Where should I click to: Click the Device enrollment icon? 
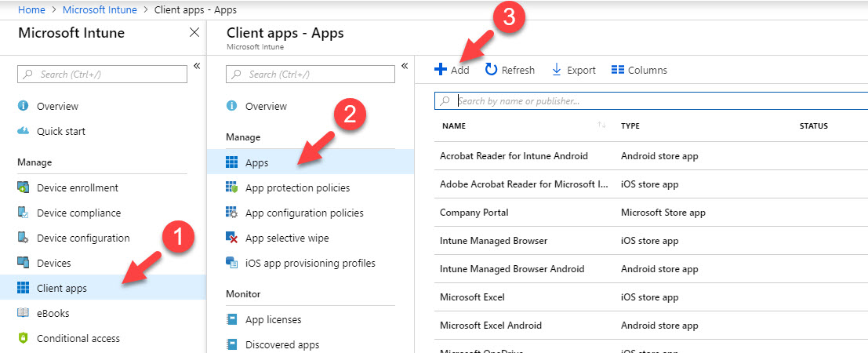click(24, 187)
